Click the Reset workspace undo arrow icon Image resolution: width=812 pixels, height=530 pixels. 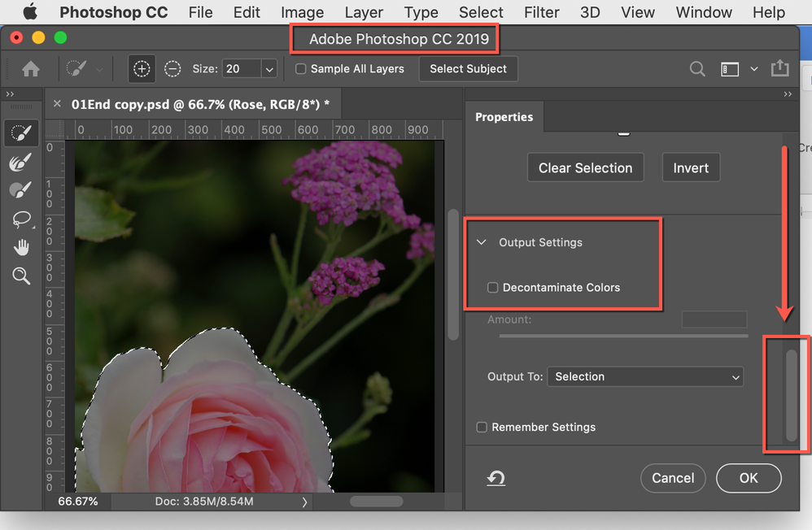[496, 478]
